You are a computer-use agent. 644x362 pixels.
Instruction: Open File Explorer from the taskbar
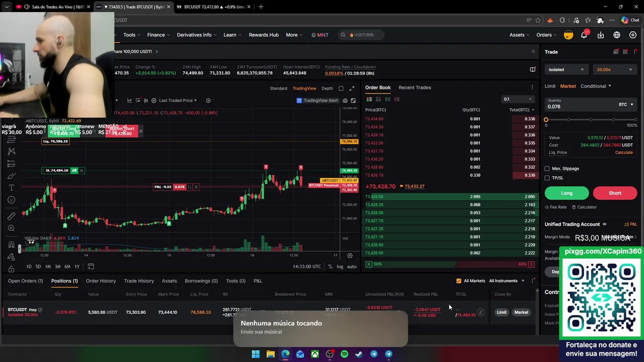coord(270,354)
